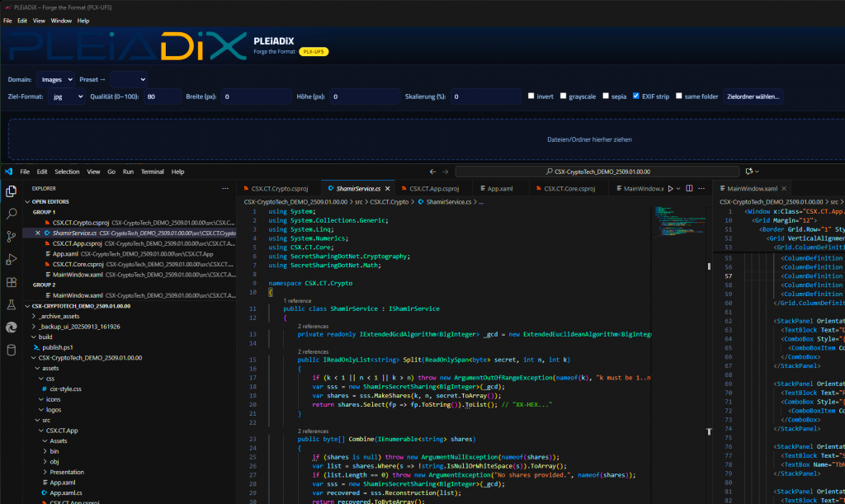Click the command center search box

coord(597,172)
